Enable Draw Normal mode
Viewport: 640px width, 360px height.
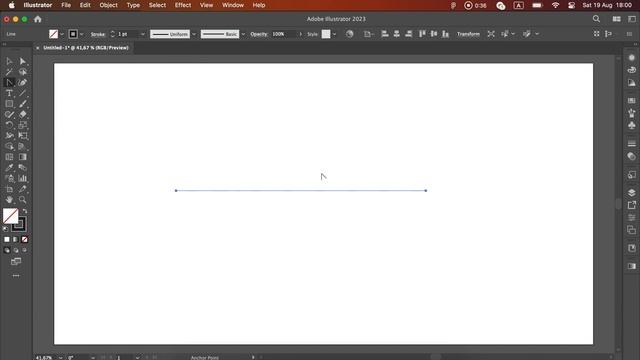[7, 250]
